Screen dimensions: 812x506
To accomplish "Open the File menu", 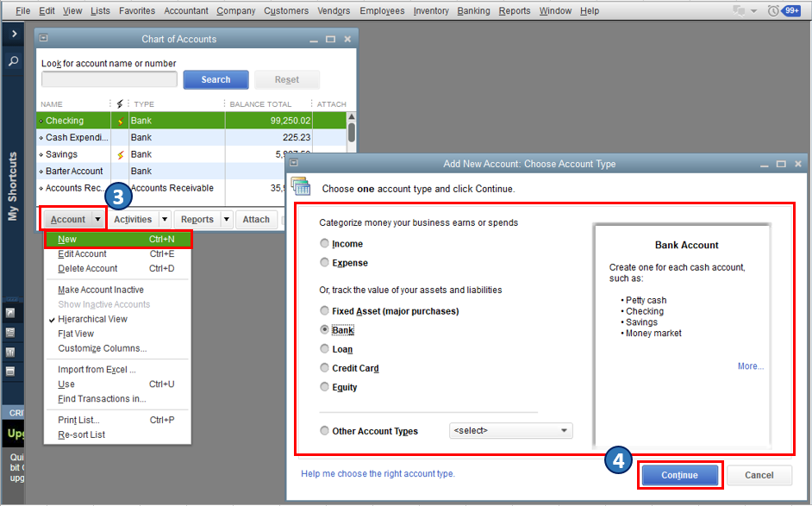I will point(22,10).
